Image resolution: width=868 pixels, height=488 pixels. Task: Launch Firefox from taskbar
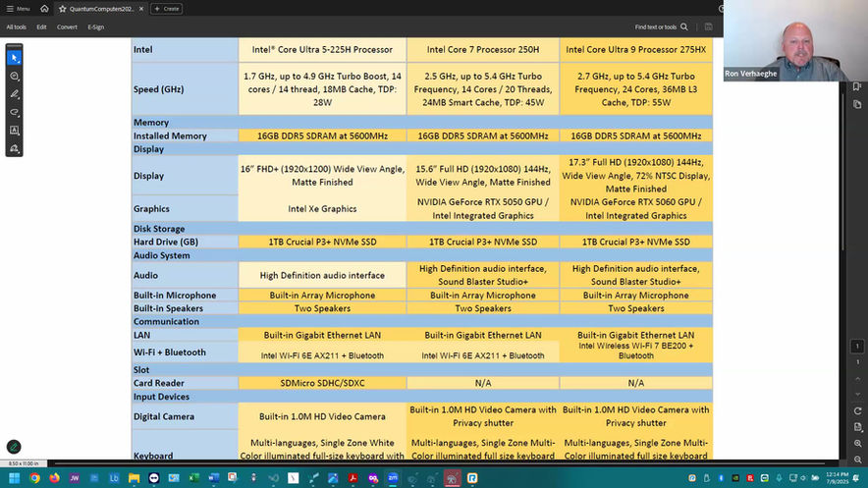[x=54, y=478]
